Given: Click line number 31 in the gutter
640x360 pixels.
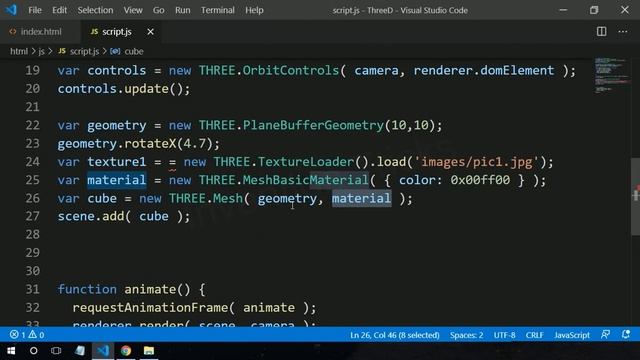Looking at the screenshot, I should [33, 289].
